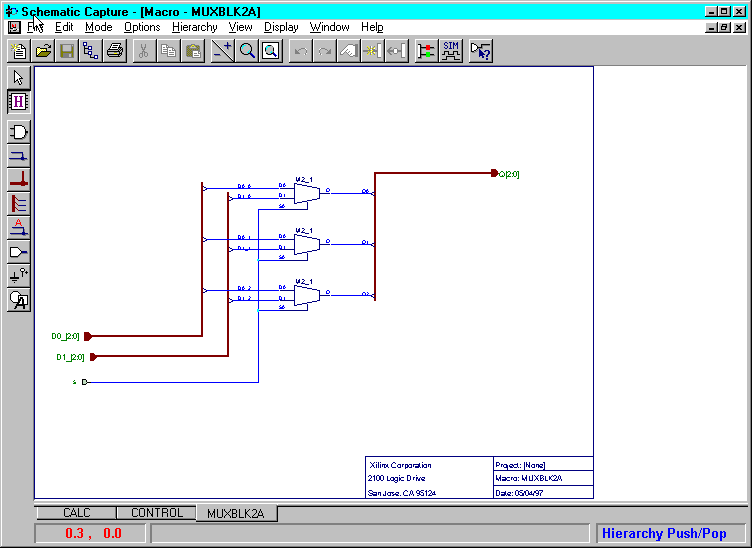752x548 pixels.
Task: Select the bus taps tool
Action: click(18, 203)
